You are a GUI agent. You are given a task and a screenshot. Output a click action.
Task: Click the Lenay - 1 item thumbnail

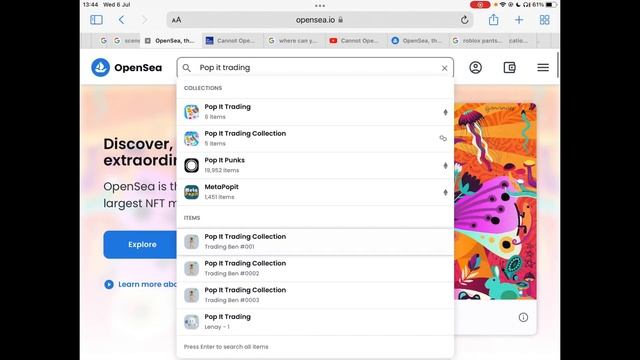pos(191,322)
